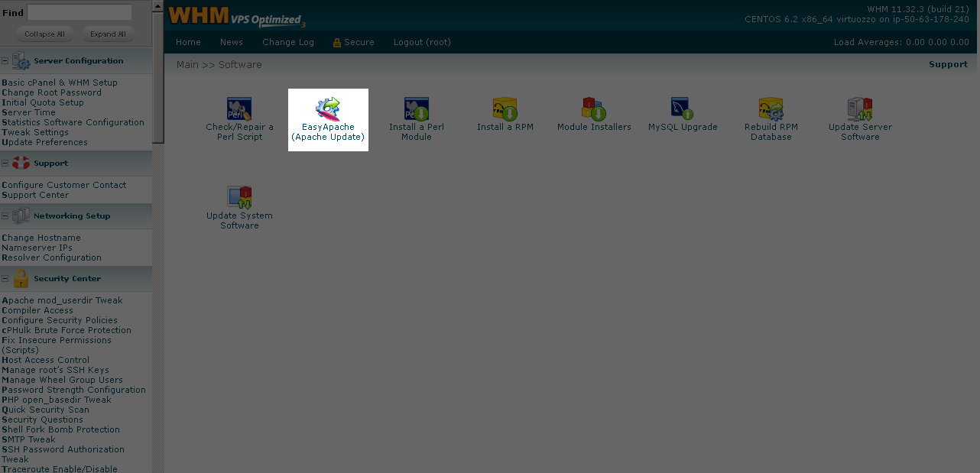Open Host Access Control link

click(45, 360)
